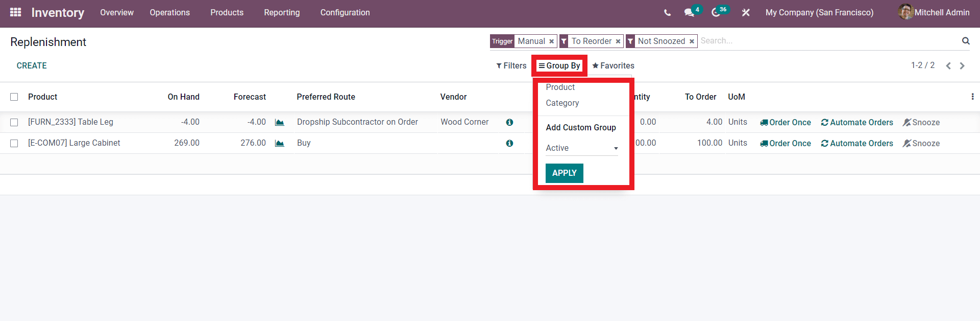980x321 pixels.
Task: Click Automate Orders for Table Leg
Action: click(857, 122)
